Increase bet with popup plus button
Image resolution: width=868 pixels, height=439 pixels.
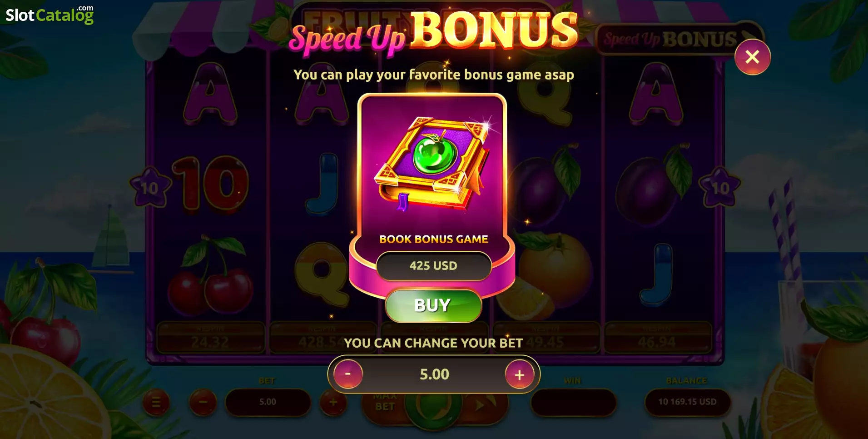pyautogui.click(x=520, y=374)
